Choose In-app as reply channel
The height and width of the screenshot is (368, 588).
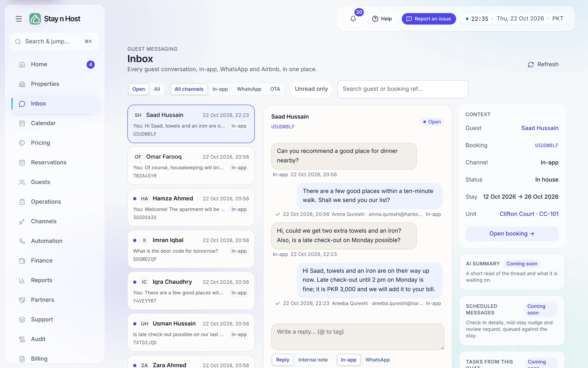coord(349,360)
